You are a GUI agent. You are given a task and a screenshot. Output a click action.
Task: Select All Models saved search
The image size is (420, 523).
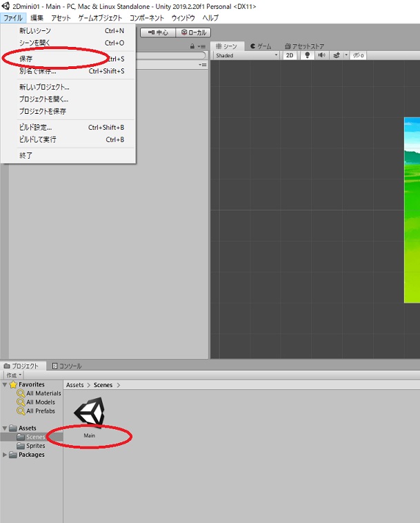point(37,402)
